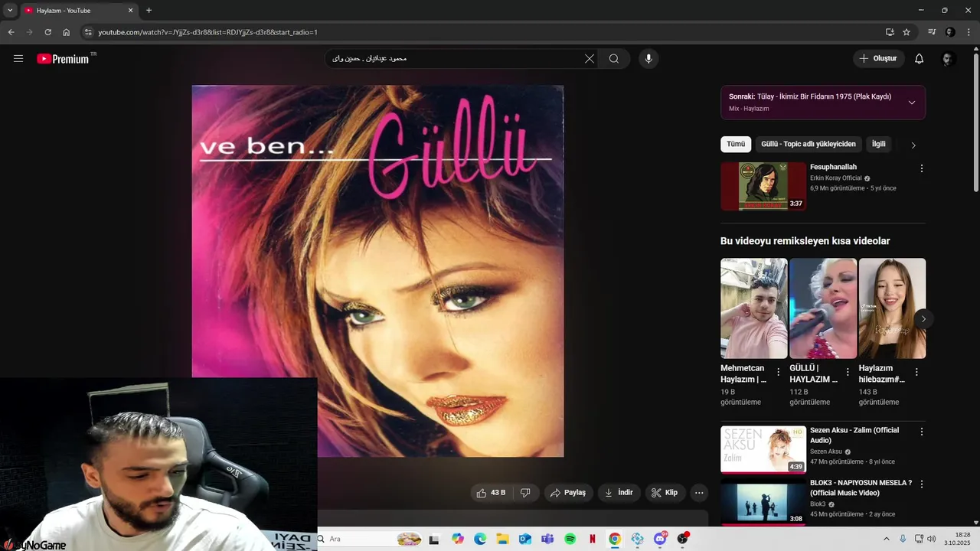The image size is (980, 551).
Task: Open browser media controls icon
Action: (932, 32)
